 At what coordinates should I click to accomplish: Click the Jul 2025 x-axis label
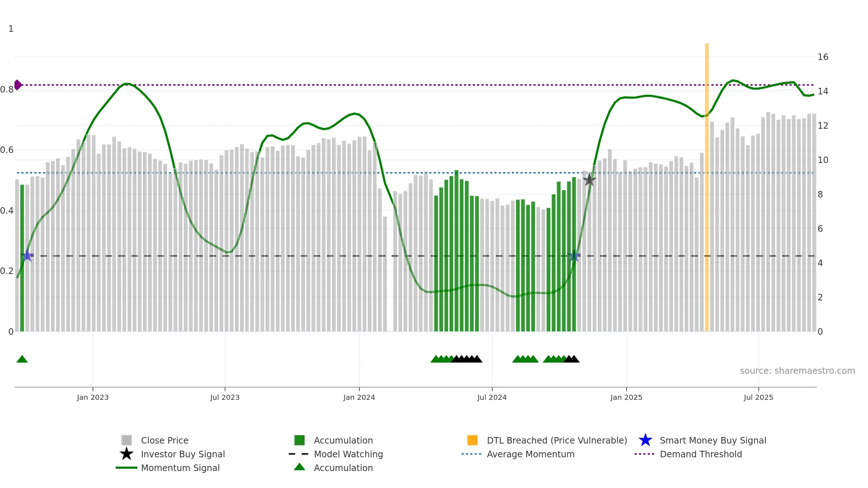point(758,398)
